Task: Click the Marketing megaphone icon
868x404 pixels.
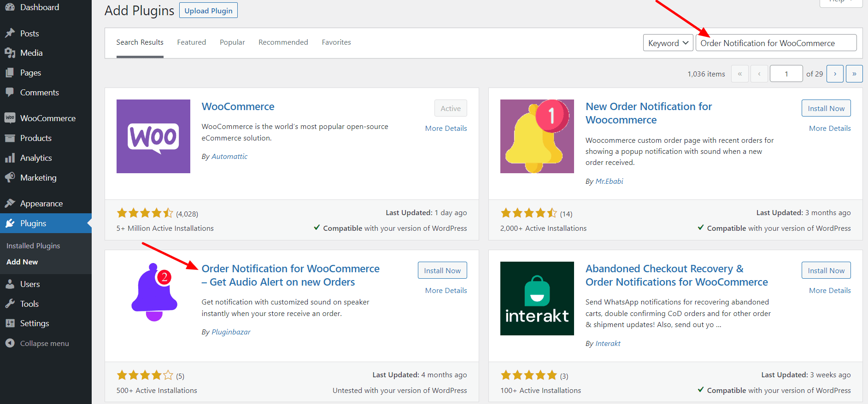Action: click(10, 177)
